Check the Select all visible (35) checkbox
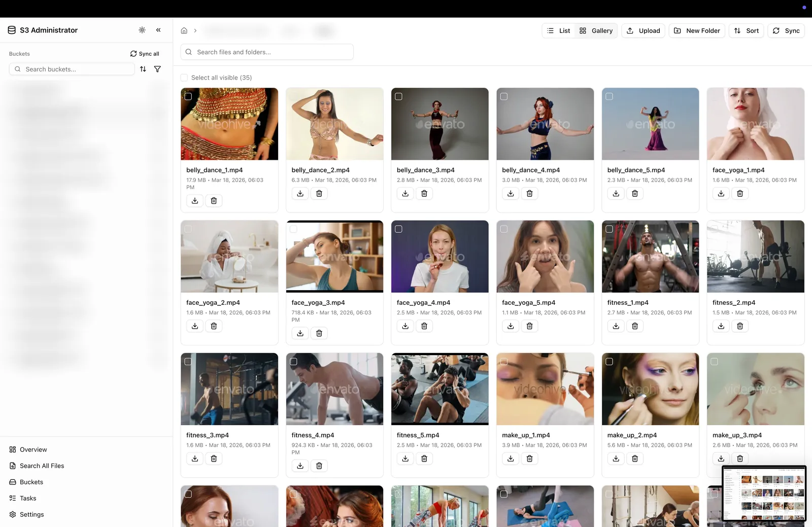This screenshot has height=527, width=812. pos(184,78)
